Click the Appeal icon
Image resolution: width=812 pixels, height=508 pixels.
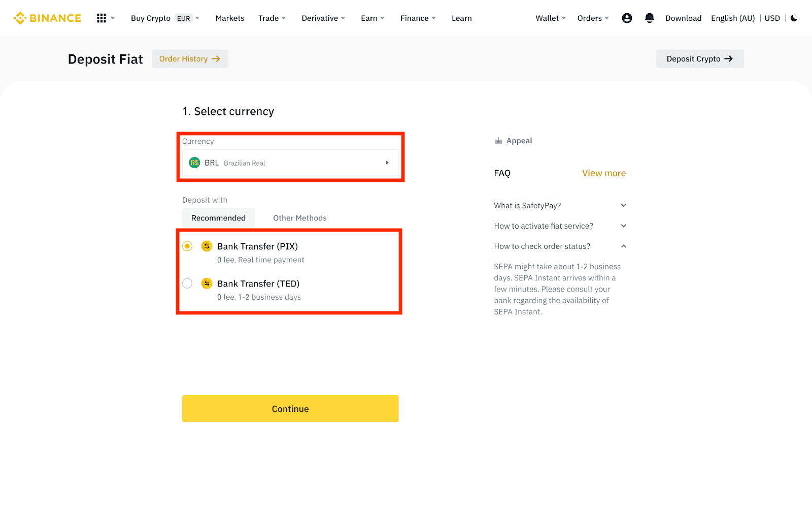(498, 141)
